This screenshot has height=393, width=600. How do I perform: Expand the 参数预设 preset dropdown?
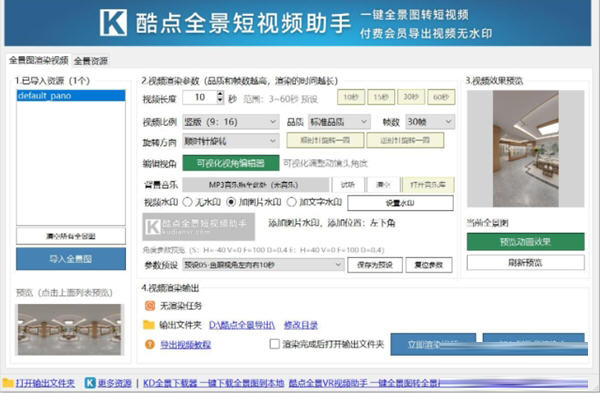tap(263, 265)
